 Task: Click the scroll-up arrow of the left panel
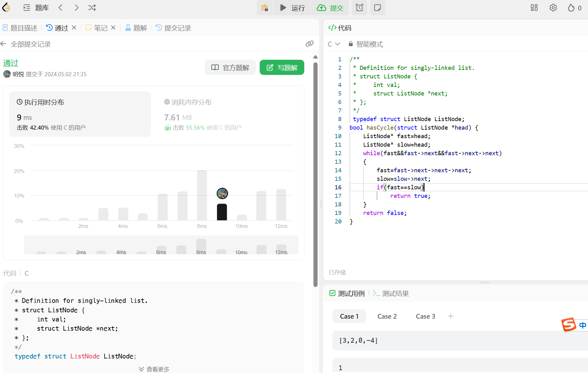(315, 57)
